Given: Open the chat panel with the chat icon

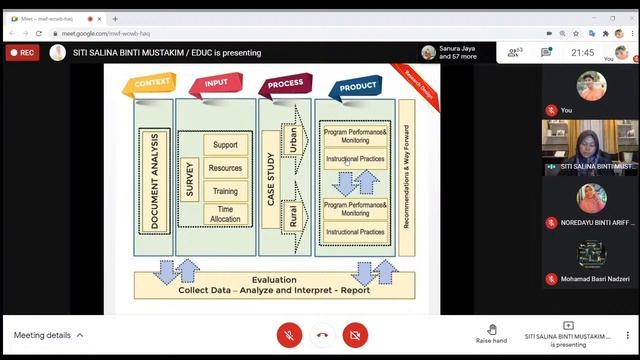Looking at the screenshot, I should (x=546, y=52).
